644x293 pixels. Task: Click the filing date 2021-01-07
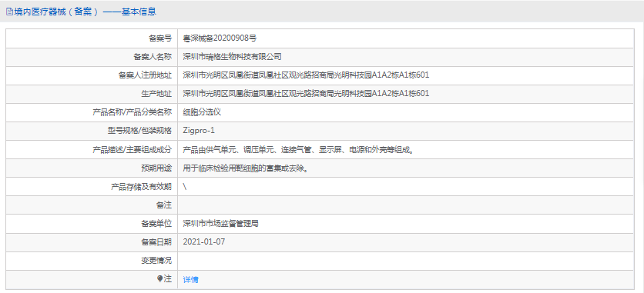tap(204, 241)
